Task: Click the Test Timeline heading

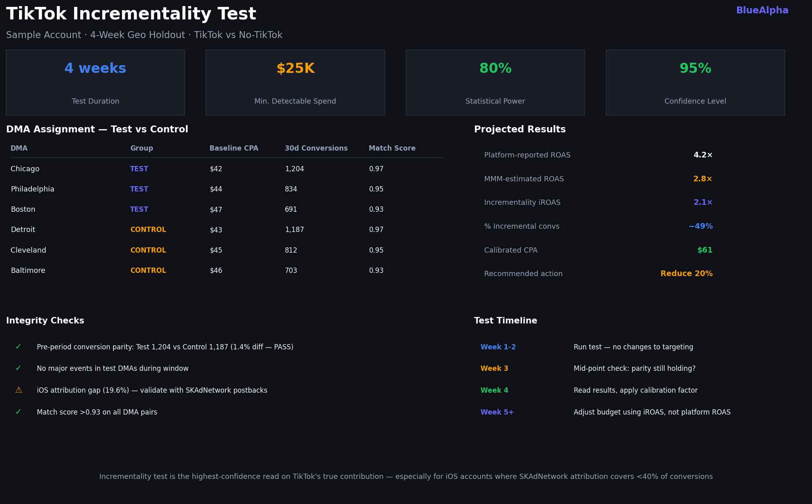Action: click(x=506, y=321)
